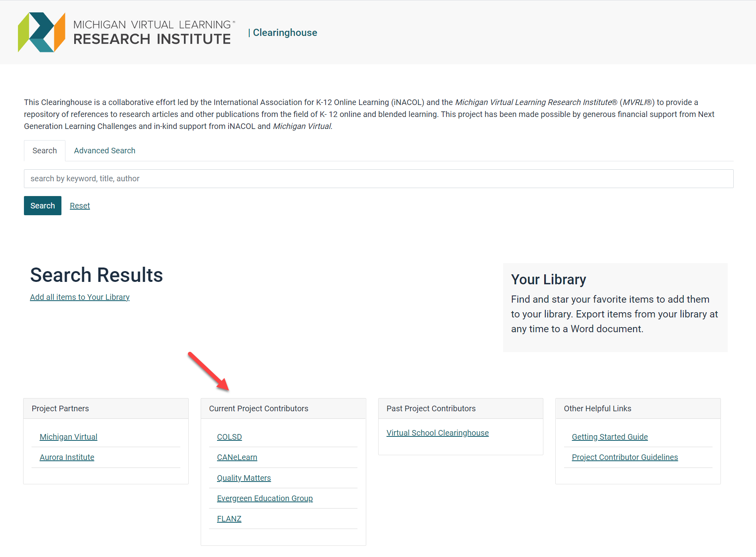
Task: Open the COLSD contributor link
Action: pyautogui.click(x=229, y=436)
